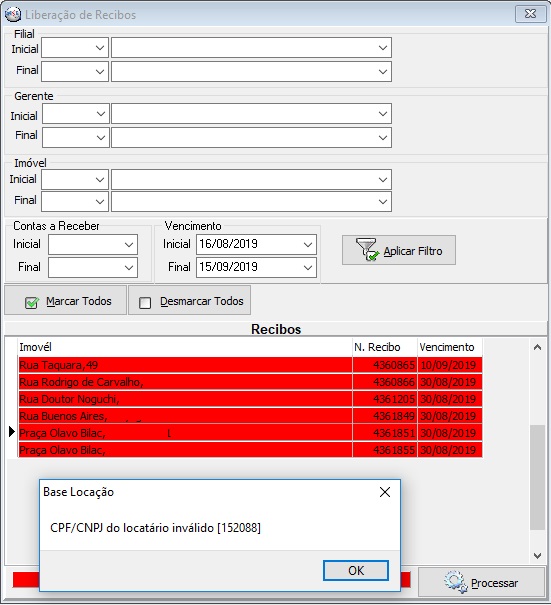
Task: Click the application logo icon in title bar
Action: coord(13,14)
